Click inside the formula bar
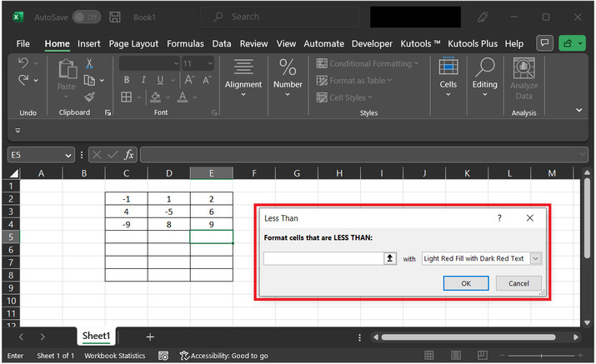The image size is (596, 364). (363, 155)
